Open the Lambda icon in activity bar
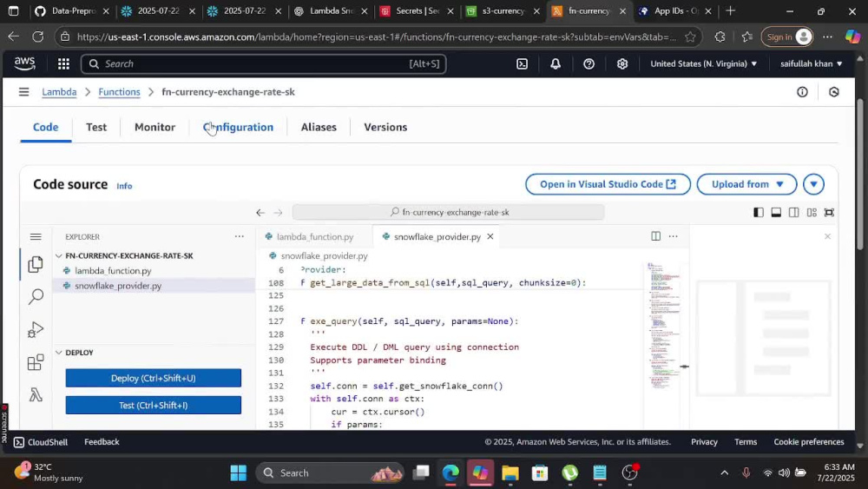 pyautogui.click(x=36, y=395)
